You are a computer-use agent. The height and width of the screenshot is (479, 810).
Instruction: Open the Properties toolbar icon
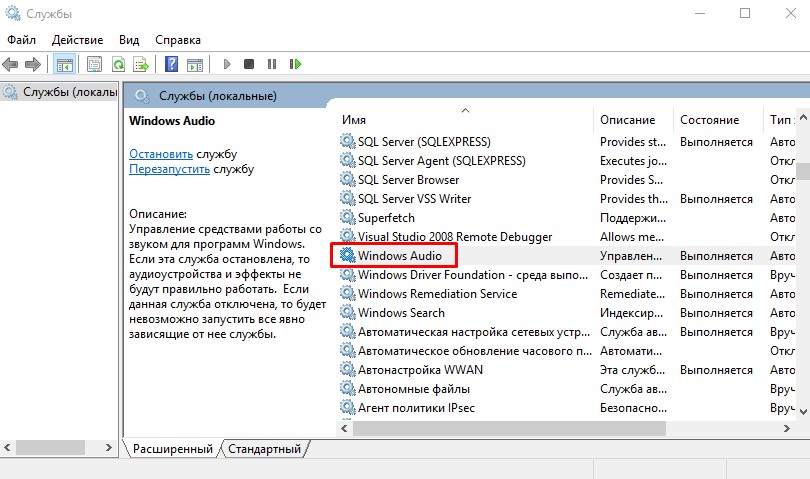pyautogui.click(x=94, y=65)
